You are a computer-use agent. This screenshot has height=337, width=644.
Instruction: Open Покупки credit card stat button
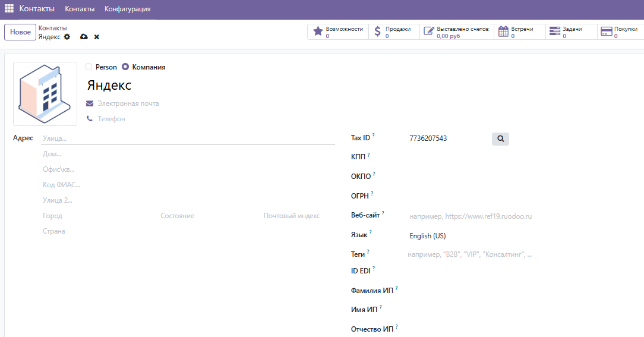(x=621, y=32)
